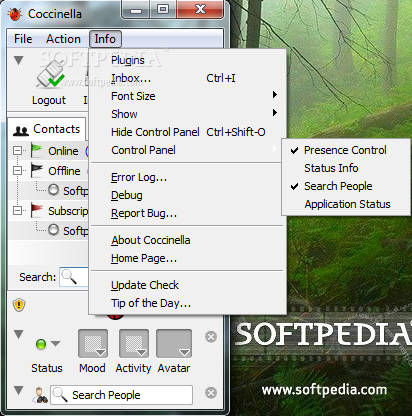Click the Coccinella ladybug title icon
The width and height of the screenshot is (412, 416).
point(15,14)
